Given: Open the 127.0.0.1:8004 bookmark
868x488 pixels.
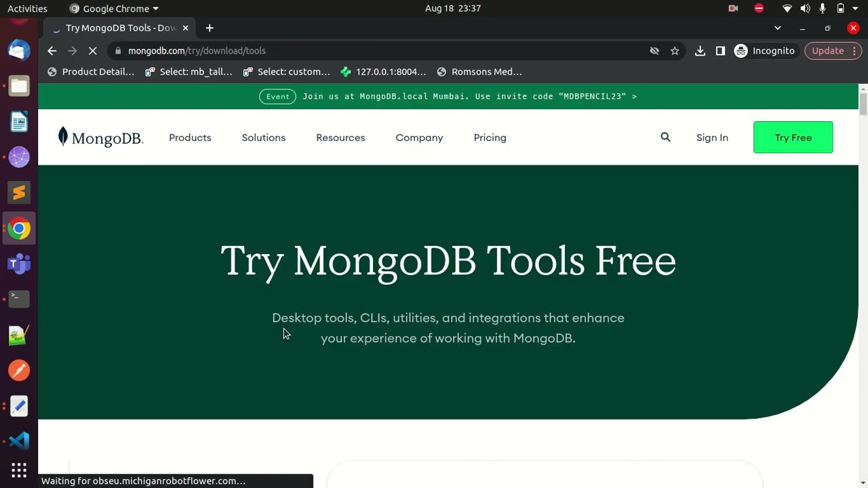Looking at the screenshot, I should coord(384,72).
